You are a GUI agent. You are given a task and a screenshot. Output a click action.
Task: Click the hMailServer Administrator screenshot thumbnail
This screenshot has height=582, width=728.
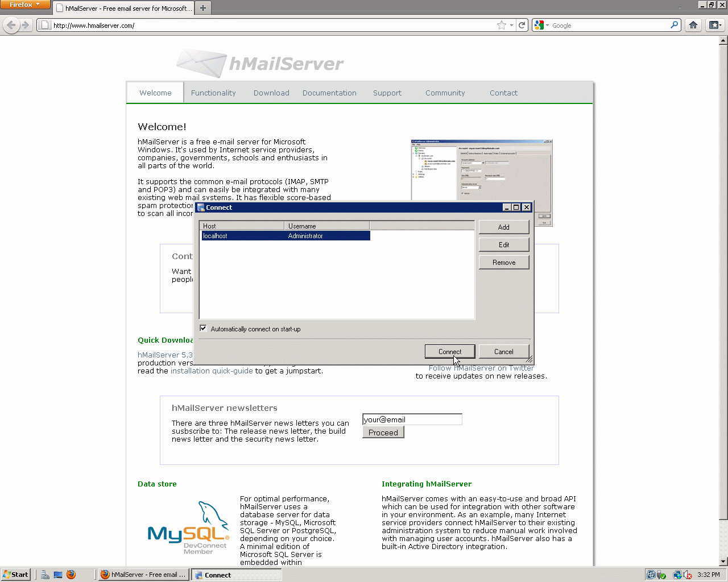click(x=482, y=182)
